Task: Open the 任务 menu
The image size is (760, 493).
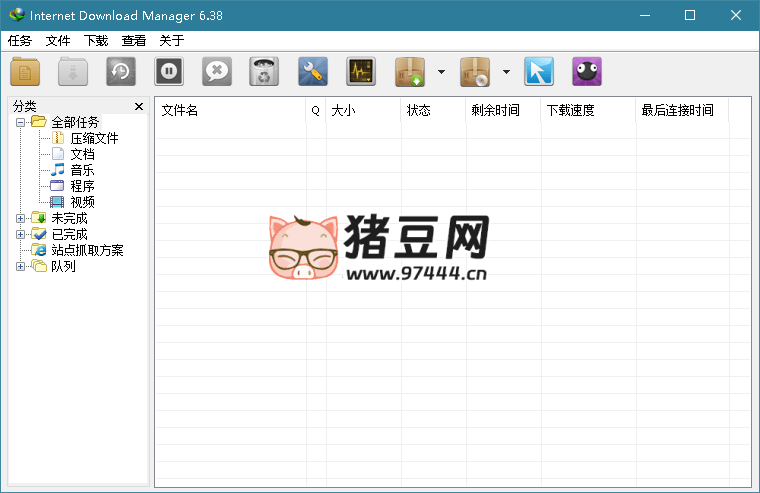Action: tap(20, 41)
